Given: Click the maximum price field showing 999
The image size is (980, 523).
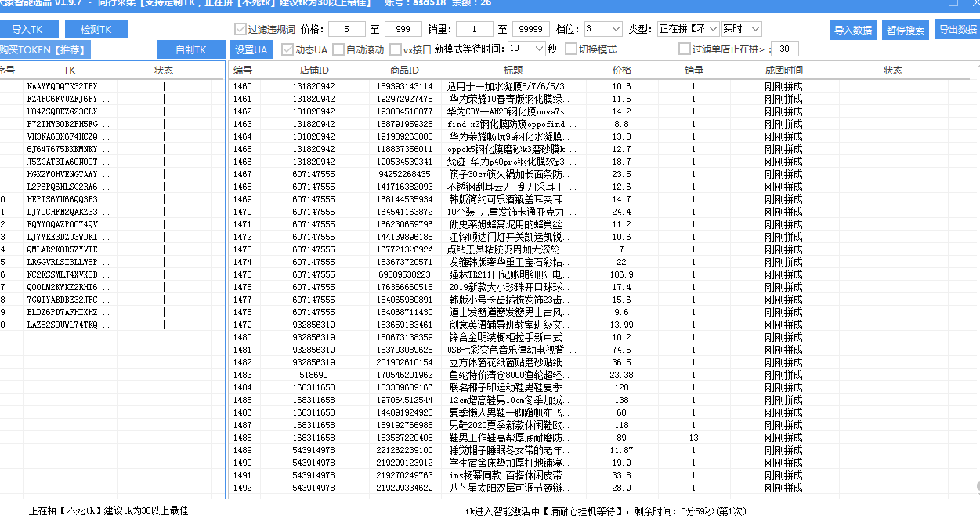Looking at the screenshot, I should pos(403,29).
